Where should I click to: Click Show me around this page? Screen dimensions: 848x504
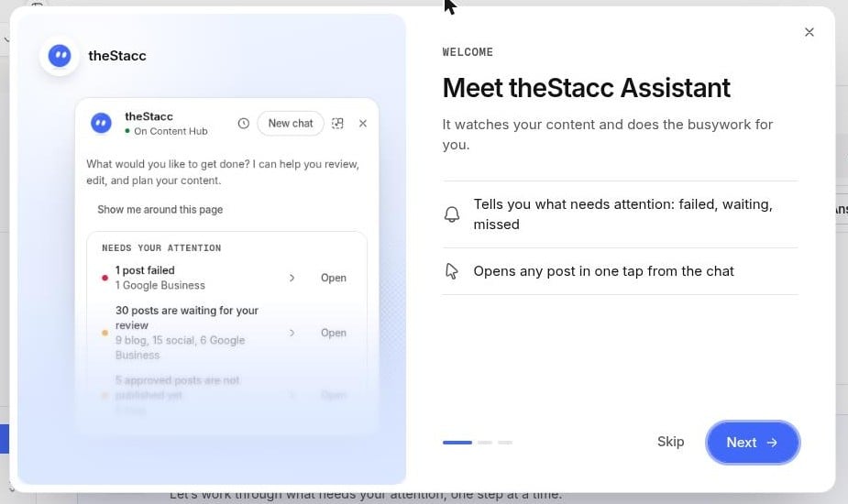point(160,209)
